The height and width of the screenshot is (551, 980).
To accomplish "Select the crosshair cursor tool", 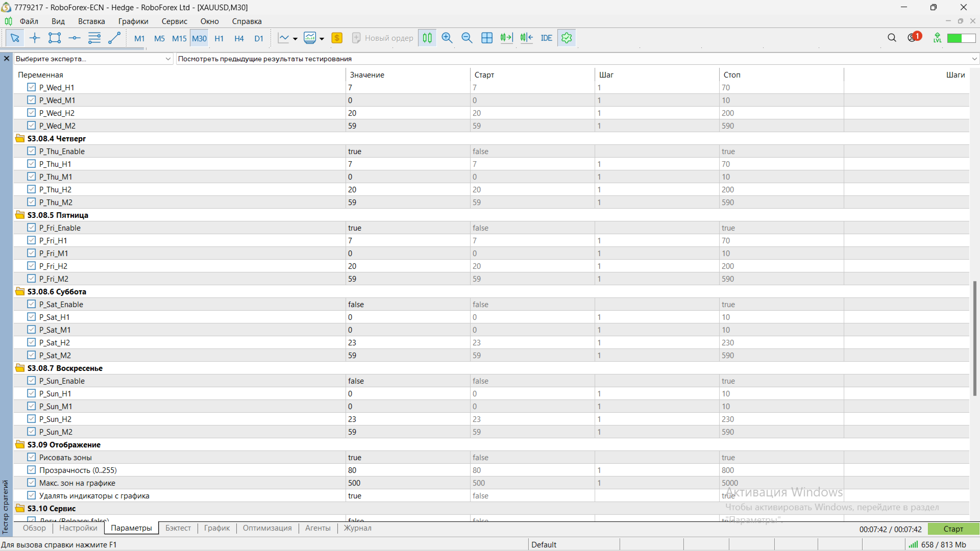I will click(x=35, y=38).
